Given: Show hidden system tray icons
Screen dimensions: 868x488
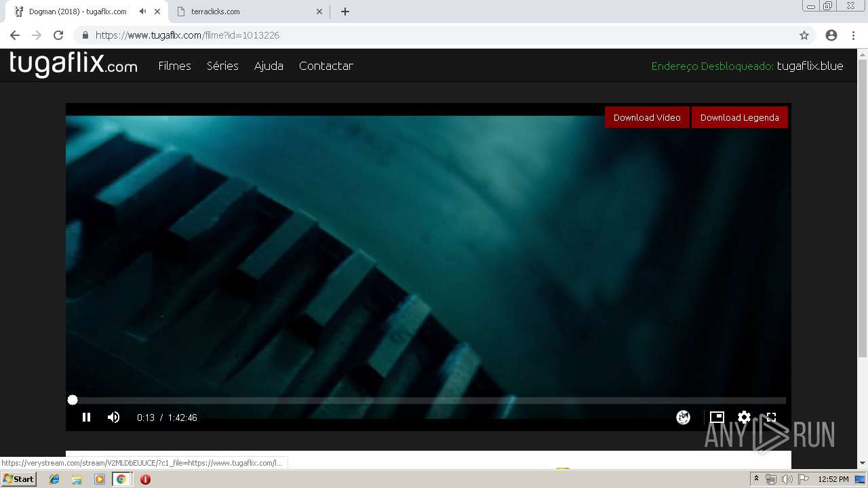Looking at the screenshot, I should (x=756, y=479).
